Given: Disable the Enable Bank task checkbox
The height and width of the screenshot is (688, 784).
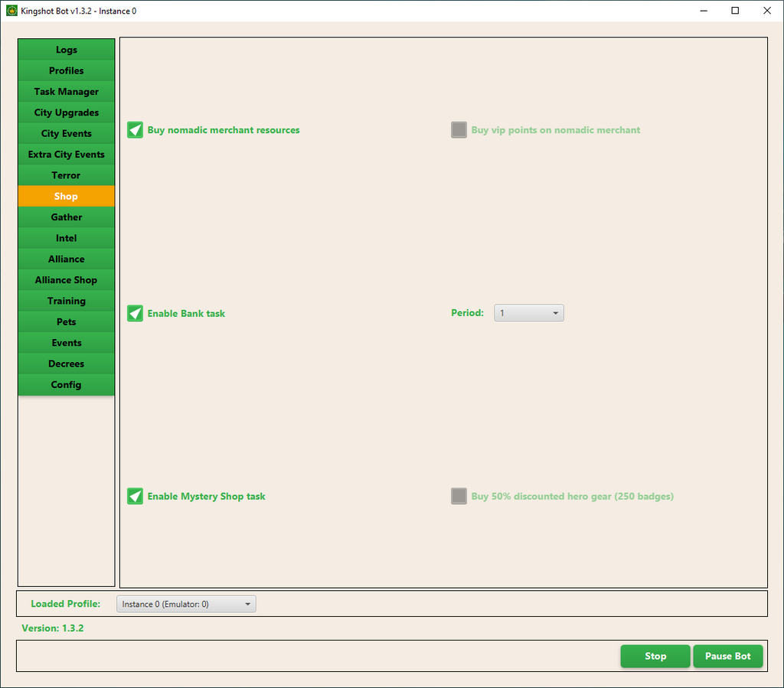Looking at the screenshot, I should pyautogui.click(x=136, y=314).
